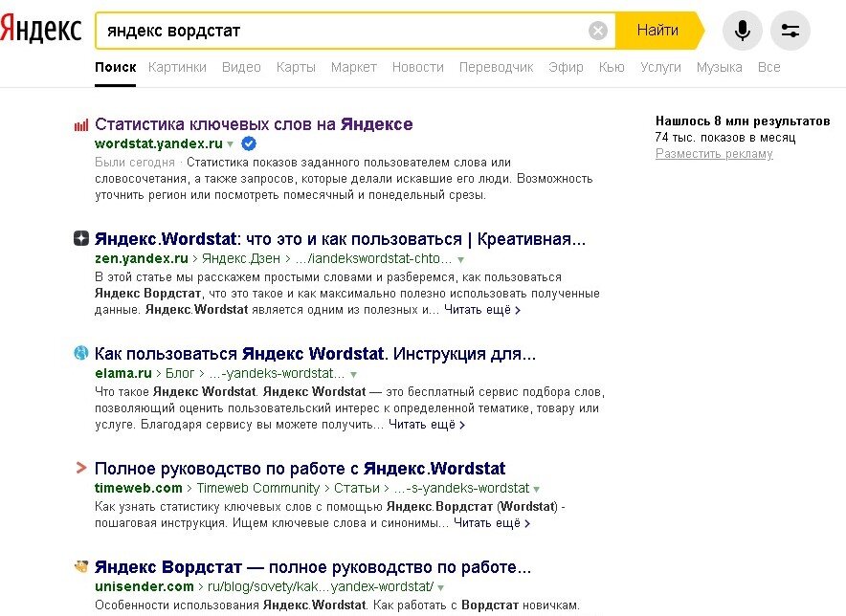Open the Эфир tab
The height and width of the screenshot is (616, 846).
pyautogui.click(x=566, y=67)
